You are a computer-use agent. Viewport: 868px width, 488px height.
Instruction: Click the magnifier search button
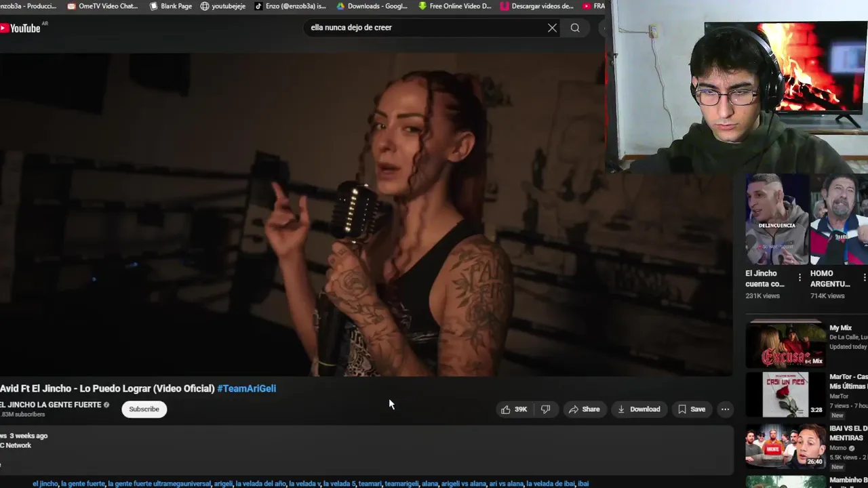click(x=575, y=28)
